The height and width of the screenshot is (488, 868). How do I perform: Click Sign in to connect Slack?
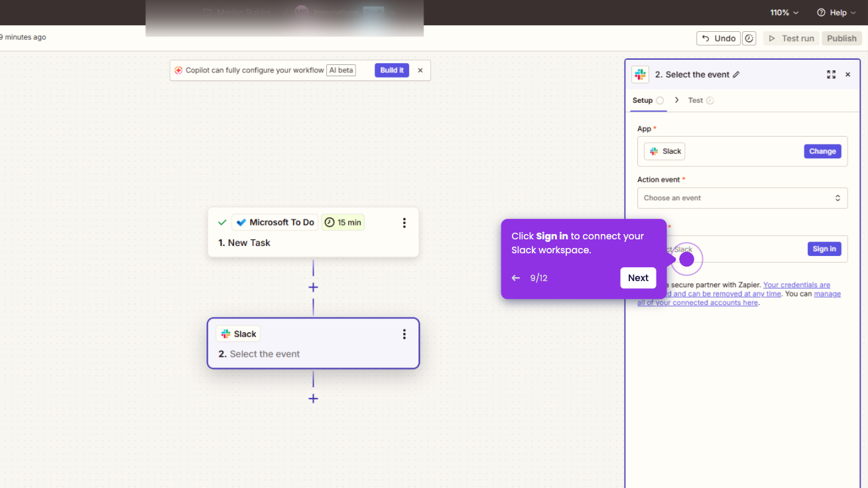click(824, 249)
